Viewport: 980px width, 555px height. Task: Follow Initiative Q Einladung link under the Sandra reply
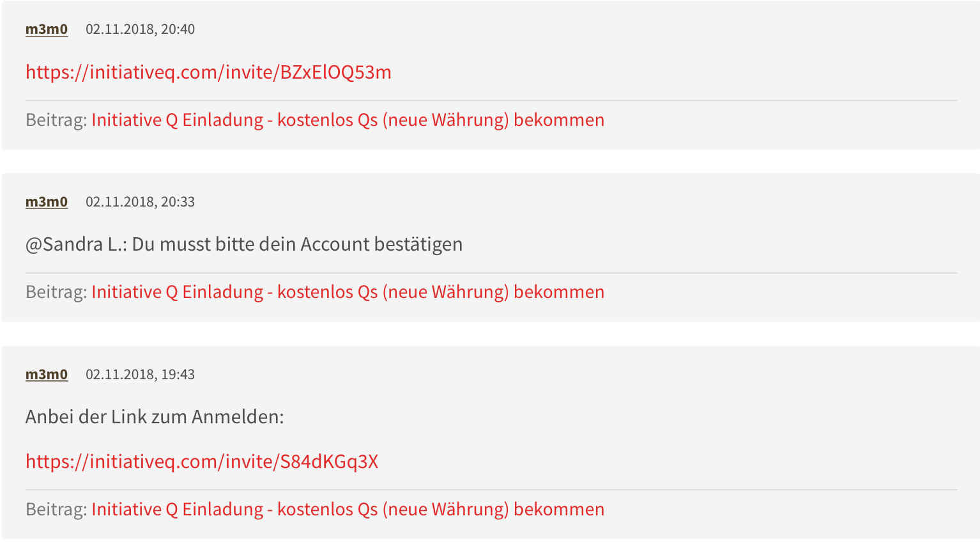[x=348, y=292]
